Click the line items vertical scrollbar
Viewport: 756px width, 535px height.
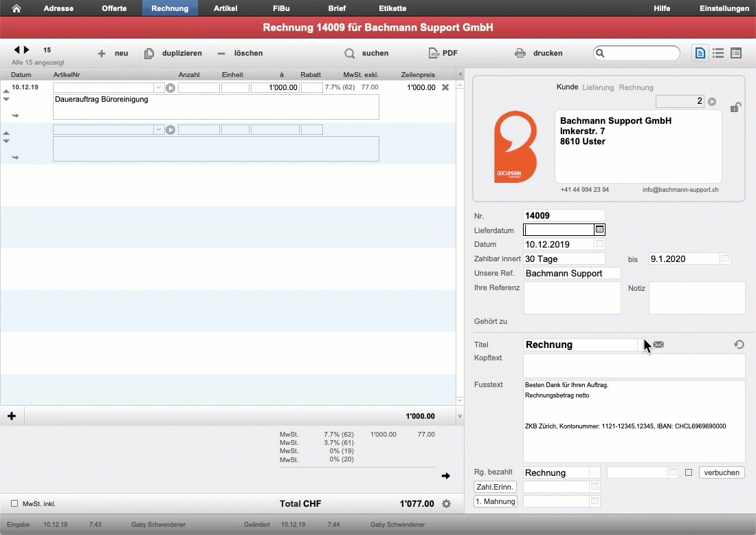point(460,241)
